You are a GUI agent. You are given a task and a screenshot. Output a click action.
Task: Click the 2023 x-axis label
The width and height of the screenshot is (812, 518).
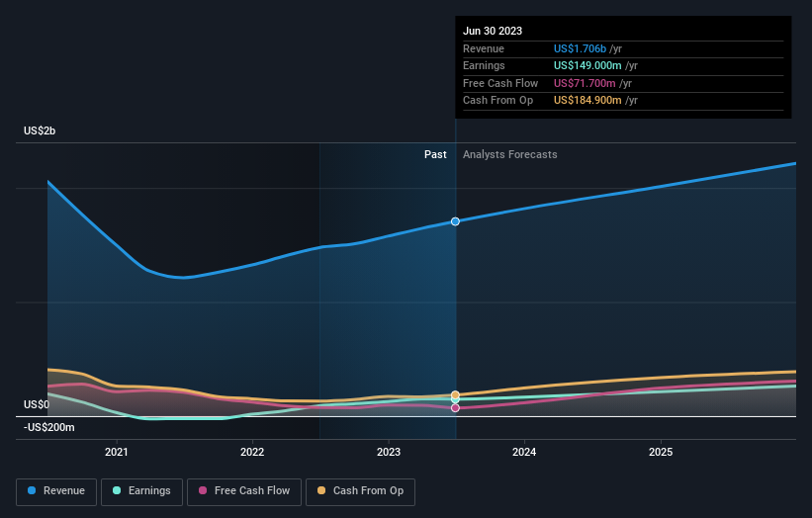(389, 452)
